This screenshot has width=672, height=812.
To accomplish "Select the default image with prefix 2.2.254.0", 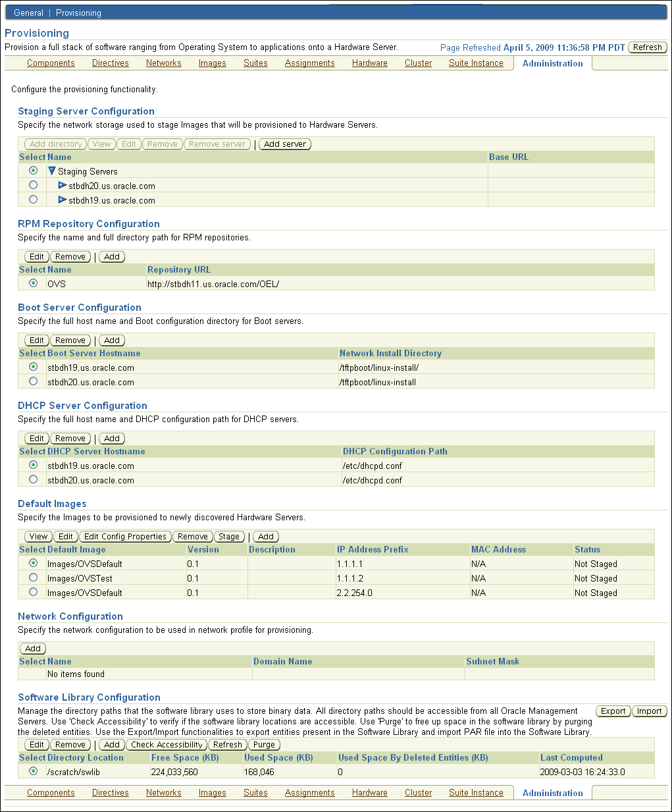I will click(33, 592).
